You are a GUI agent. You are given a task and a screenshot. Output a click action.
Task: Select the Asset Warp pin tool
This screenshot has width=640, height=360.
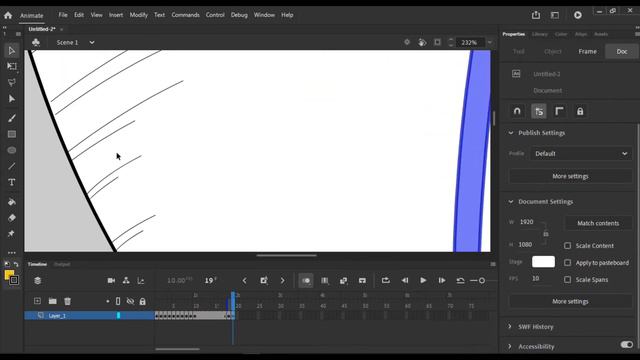[x=11, y=234]
